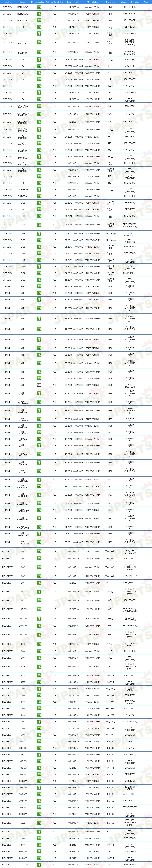Image resolution: width=152 pixels, height=868 pixels.
Task: Select the 05.2011 -> 04.2015 production years cell
Action: pyautogui.click(x=74, y=542)
